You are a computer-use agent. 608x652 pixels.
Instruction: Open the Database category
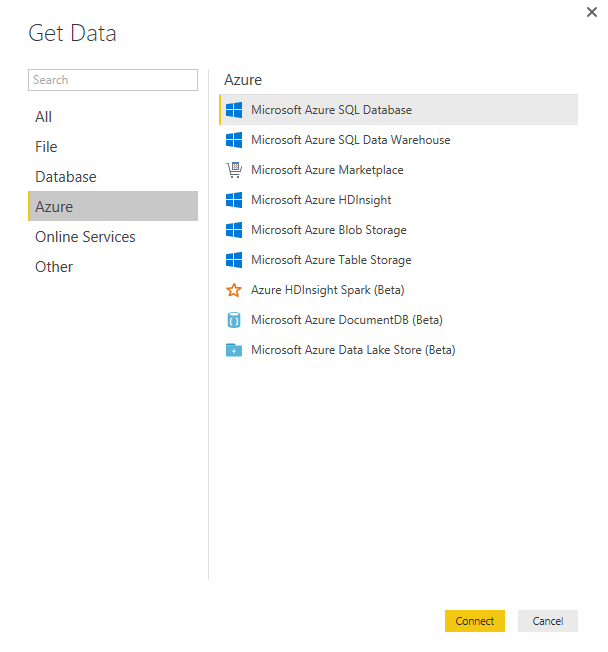point(66,177)
